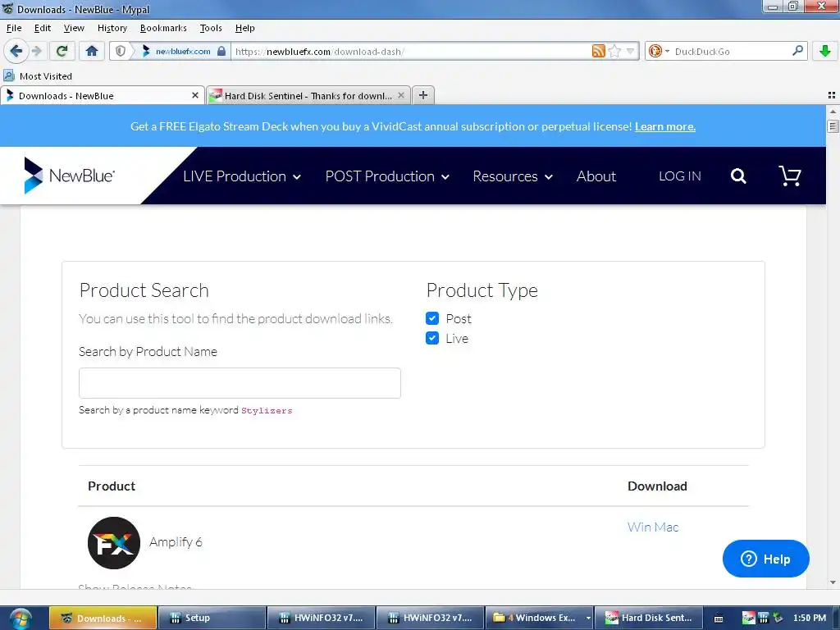Click the Stylizers example keyword
The width and height of the screenshot is (840, 630).
pos(267,410)
